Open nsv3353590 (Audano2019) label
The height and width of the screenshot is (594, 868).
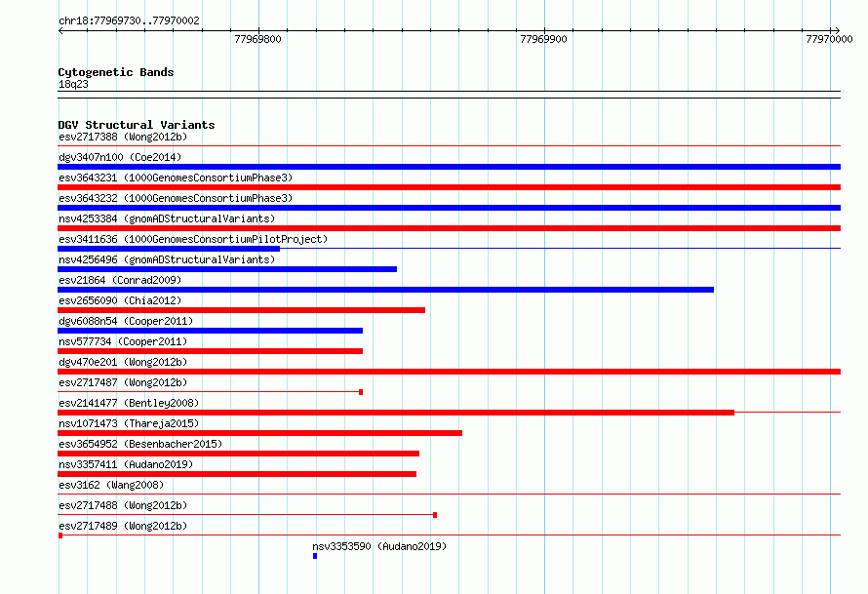pyautogui.click(x=379, y=546)
